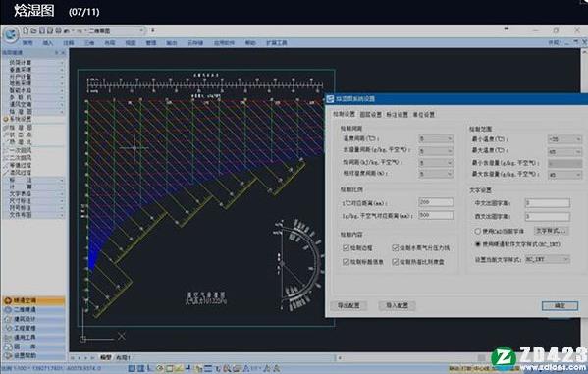Open the 三维 ribbon menu
The height and width of the screenshot is (374, 588).
pos(89,43)
